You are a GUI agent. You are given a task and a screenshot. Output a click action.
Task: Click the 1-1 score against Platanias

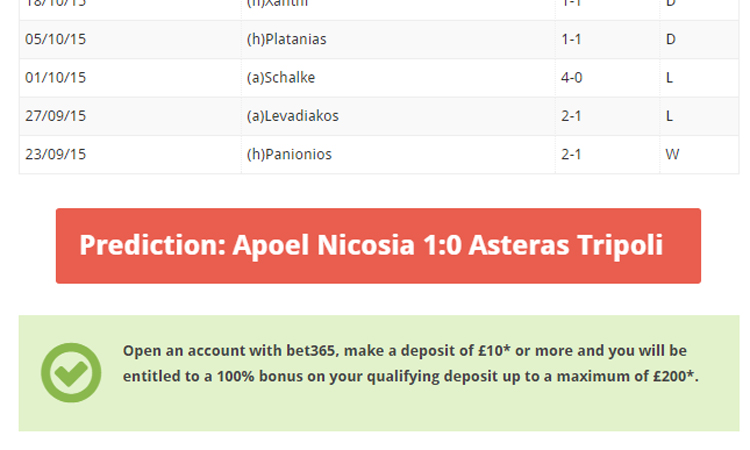click(x=607, y=39)
